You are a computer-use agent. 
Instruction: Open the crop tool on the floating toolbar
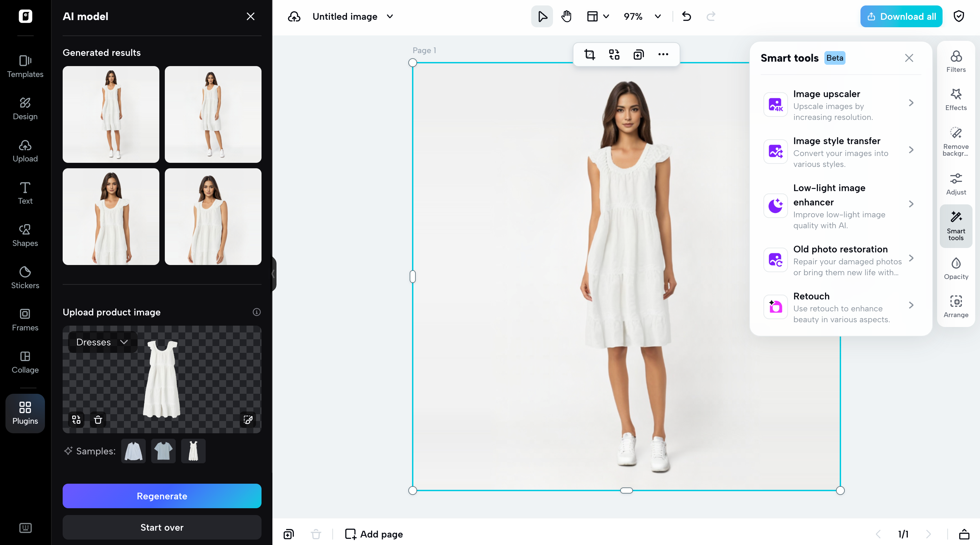[589, 54]
